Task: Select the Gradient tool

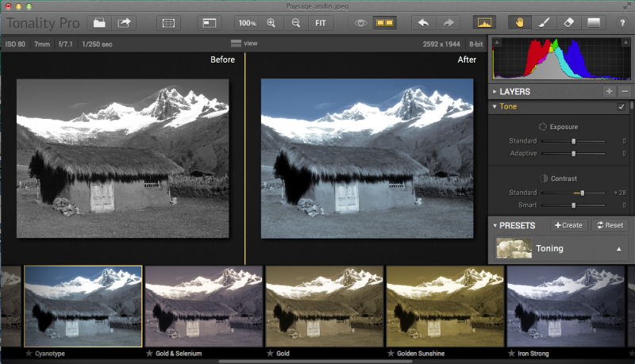Action: pyautogui.click(x=593, y=23)
